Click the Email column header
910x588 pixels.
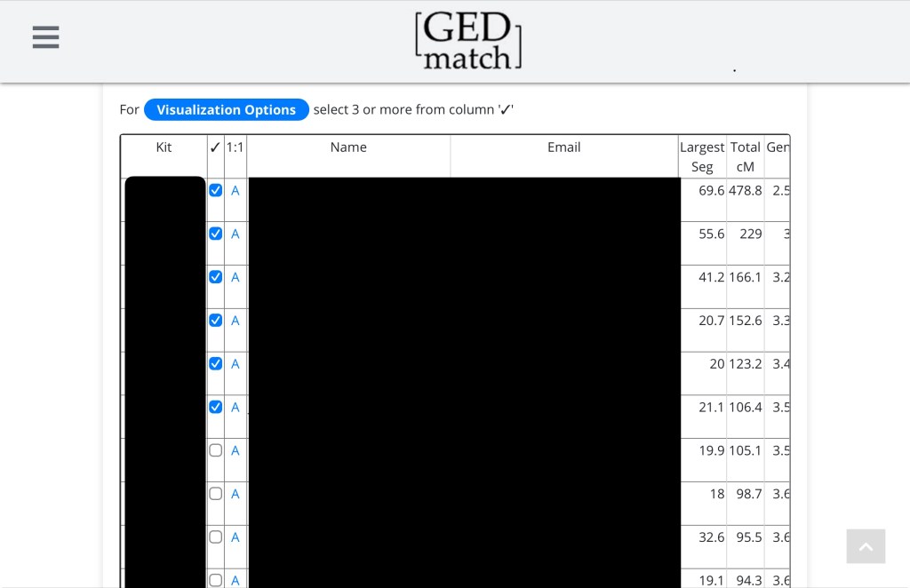[563, 147]
